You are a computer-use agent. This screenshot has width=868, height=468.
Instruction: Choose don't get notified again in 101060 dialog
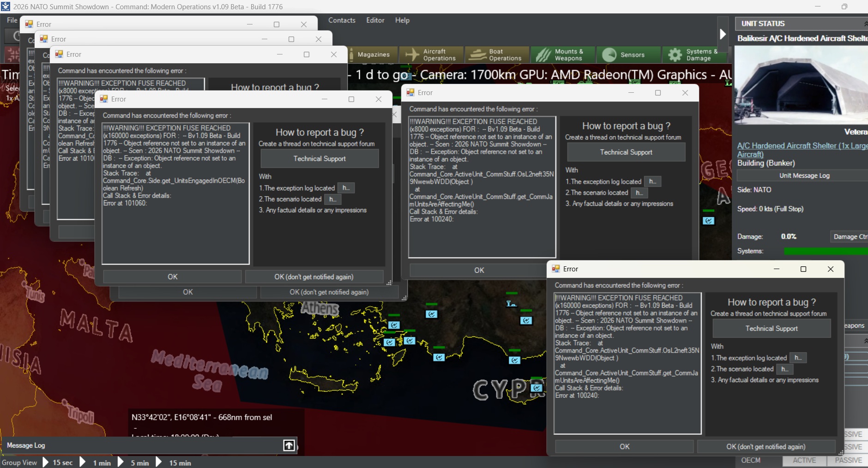(314, 277)
